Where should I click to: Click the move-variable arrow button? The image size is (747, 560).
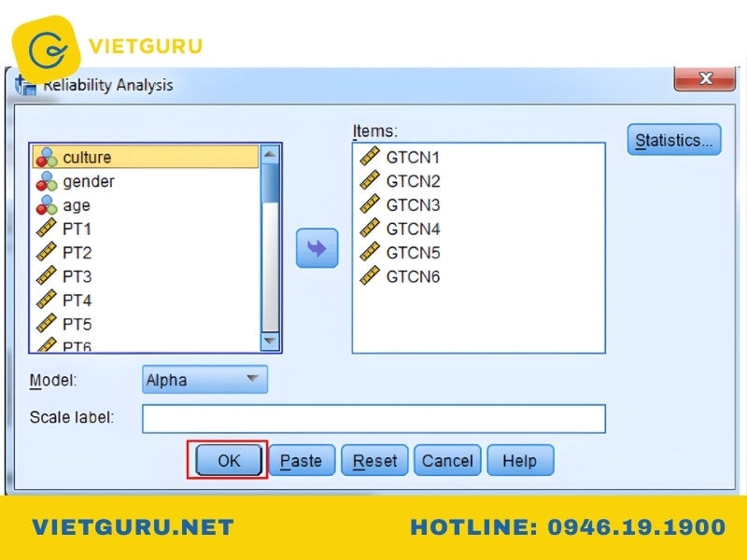pos(317,247)
